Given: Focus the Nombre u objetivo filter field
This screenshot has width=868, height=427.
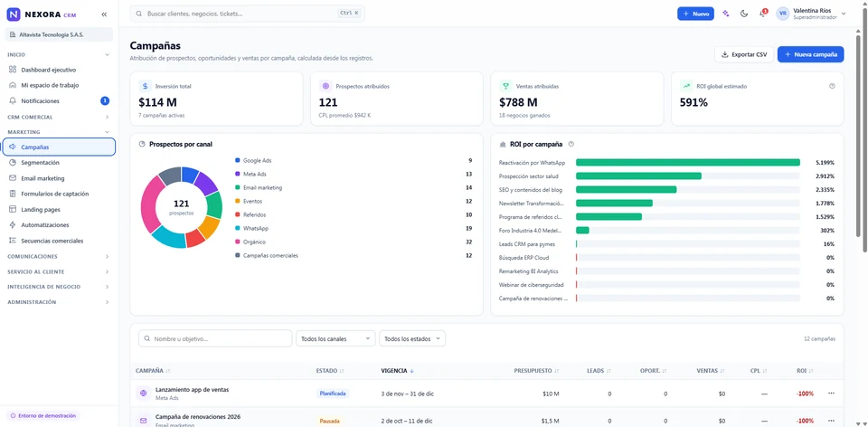Looking at the screenshot, I should pos(215,338).
